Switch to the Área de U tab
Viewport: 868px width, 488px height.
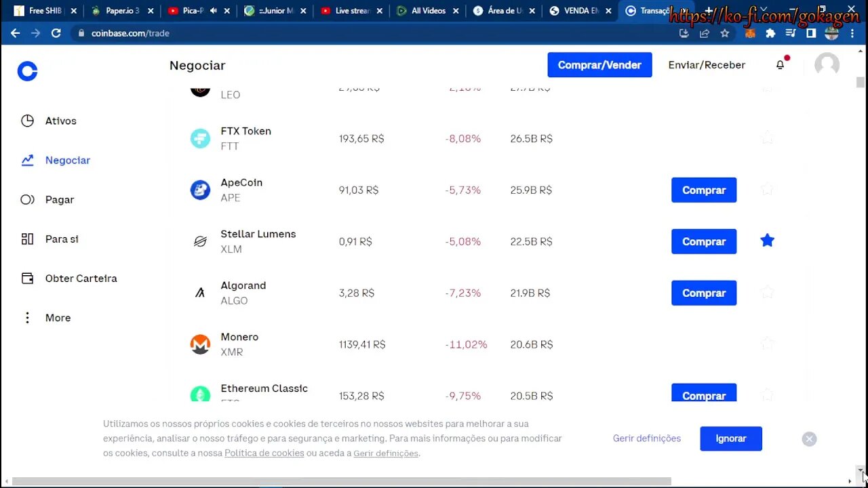pos(505,11)
